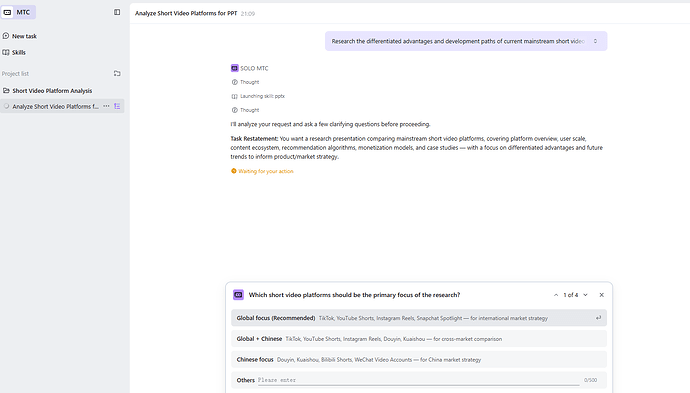The width and height of the screenshot is (690, 393).
Task: Choose Global + Chinese option
Action: pyautogui.click(x=419, y=339)
